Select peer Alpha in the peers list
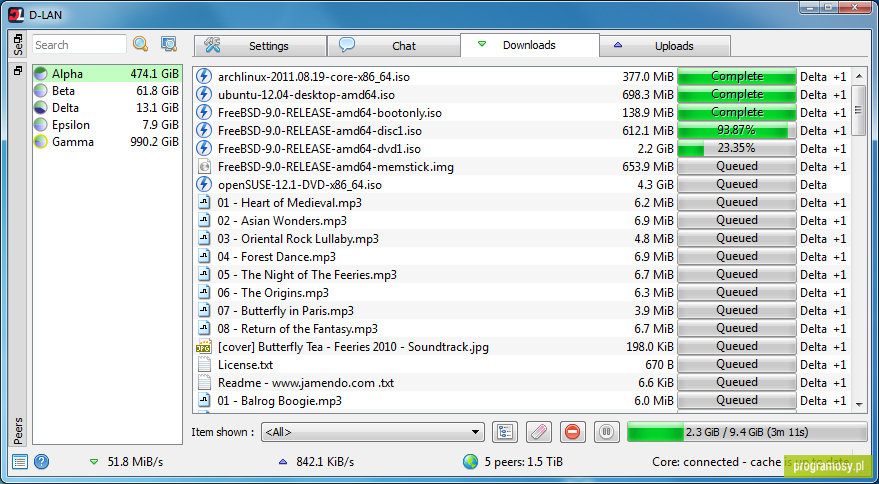The width and height of the screenshot is (879, 484). click(107, 74)
